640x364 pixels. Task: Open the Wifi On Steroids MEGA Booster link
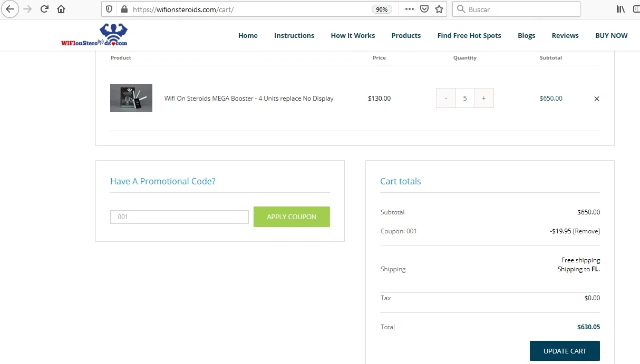(x=249, y=99)
